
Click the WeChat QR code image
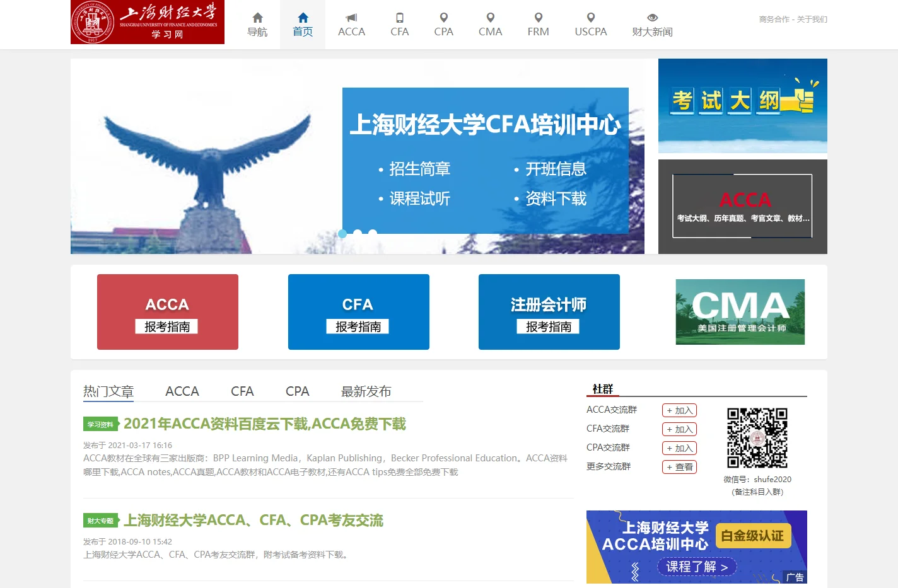pyautogui.click(x=757, y=438)
